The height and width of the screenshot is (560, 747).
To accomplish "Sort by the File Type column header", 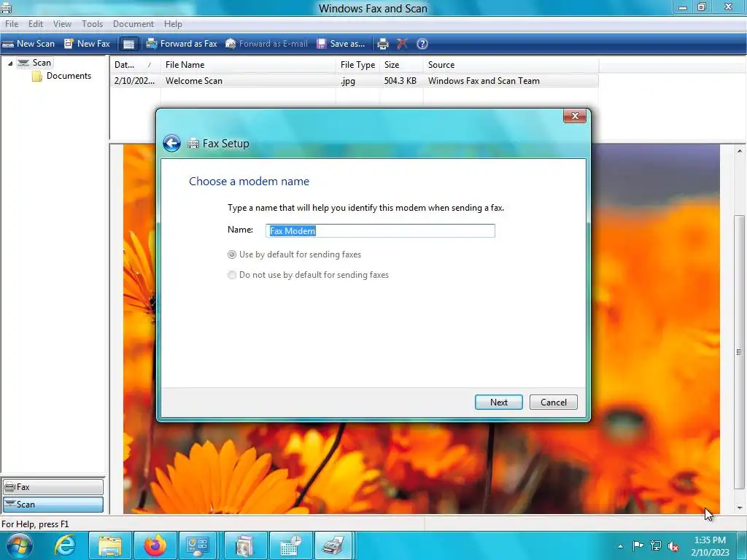I will [x=357, y=65].
